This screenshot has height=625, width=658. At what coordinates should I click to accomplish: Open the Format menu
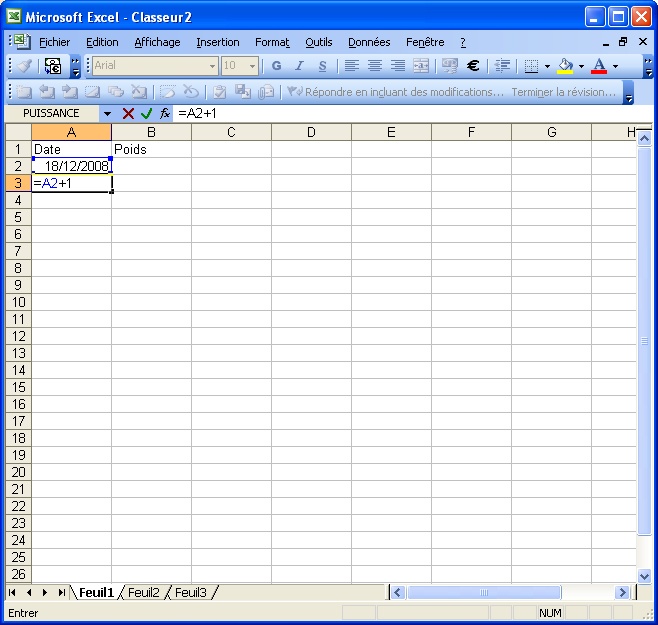pyautogui.click(x=272, y=42)
